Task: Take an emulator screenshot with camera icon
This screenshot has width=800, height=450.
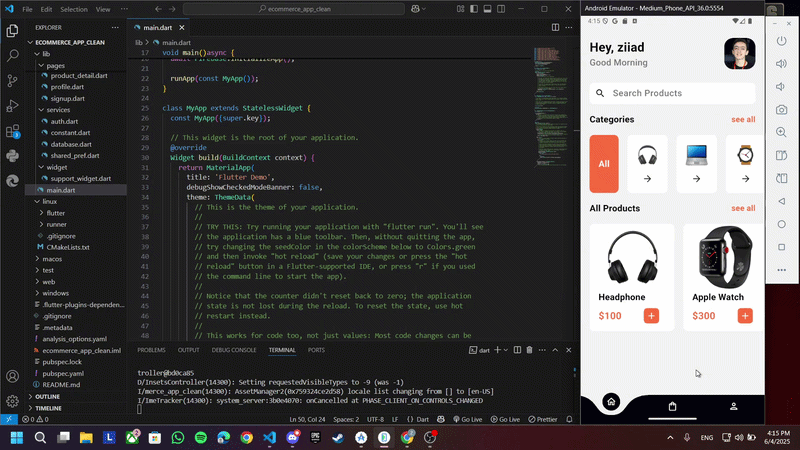Action: [x=781, y=110]
